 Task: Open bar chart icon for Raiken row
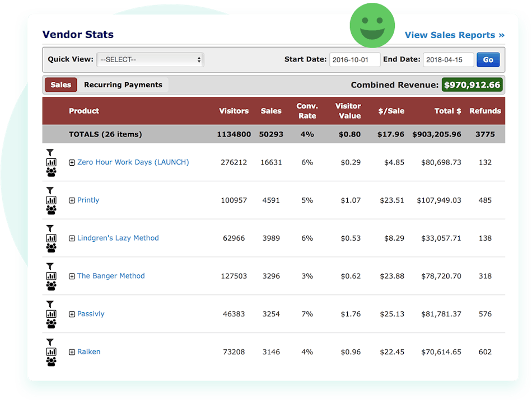pos(51,352)
